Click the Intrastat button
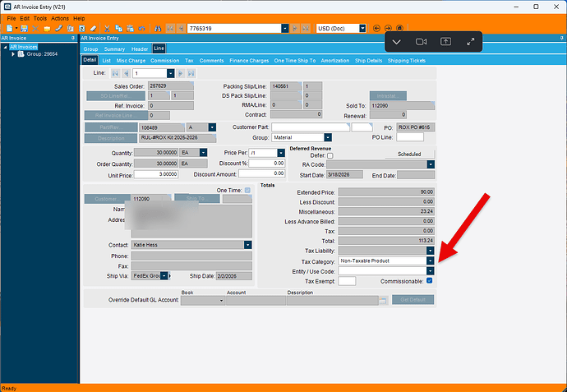The height and width of the screenshot is (392, 567). pyautogui.click(x=388, y=96)
